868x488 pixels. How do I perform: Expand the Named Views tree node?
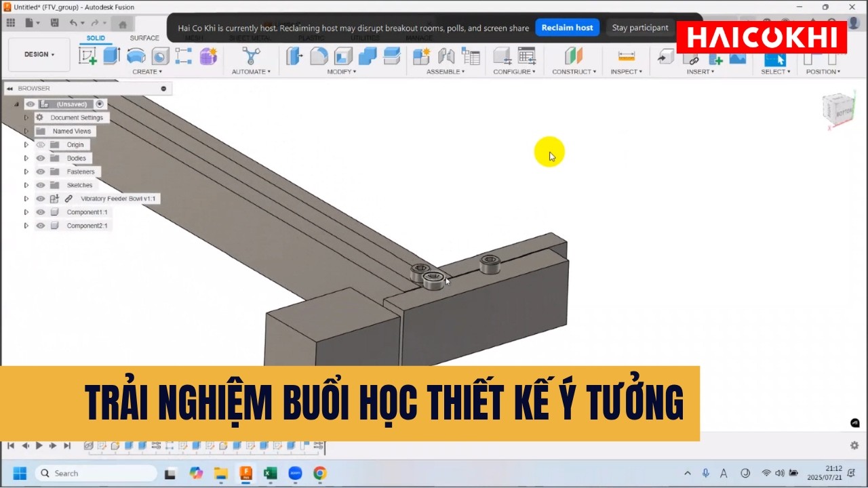click(x=26, y=131)
